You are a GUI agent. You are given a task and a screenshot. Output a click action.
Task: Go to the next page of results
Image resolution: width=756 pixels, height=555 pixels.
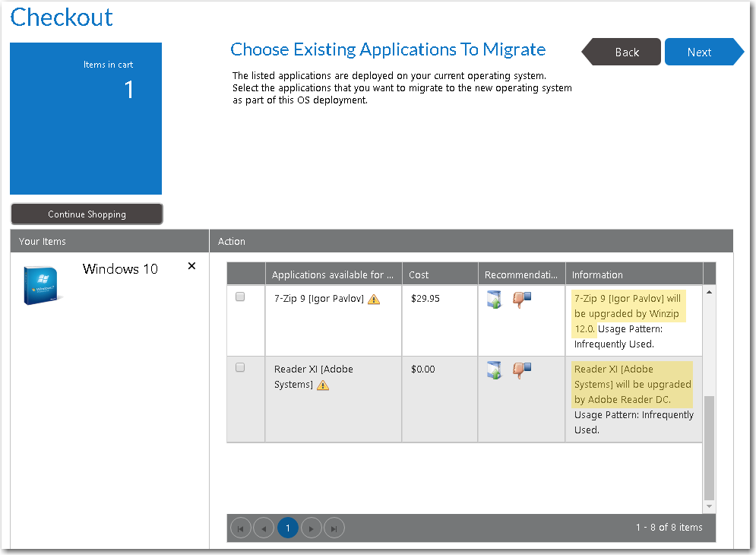pyautogui.click(x=312, y=528)
